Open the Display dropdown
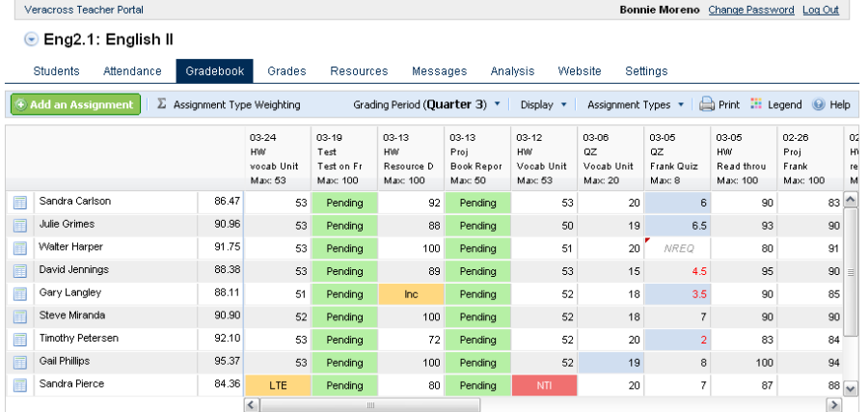 pos(544,104)
